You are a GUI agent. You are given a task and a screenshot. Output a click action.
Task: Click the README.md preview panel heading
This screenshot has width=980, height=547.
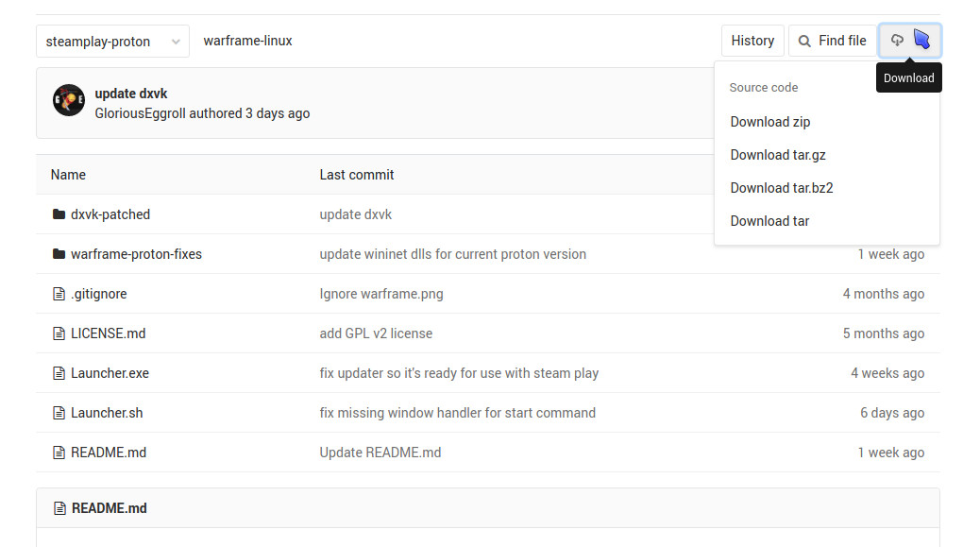tap(110, 508)
